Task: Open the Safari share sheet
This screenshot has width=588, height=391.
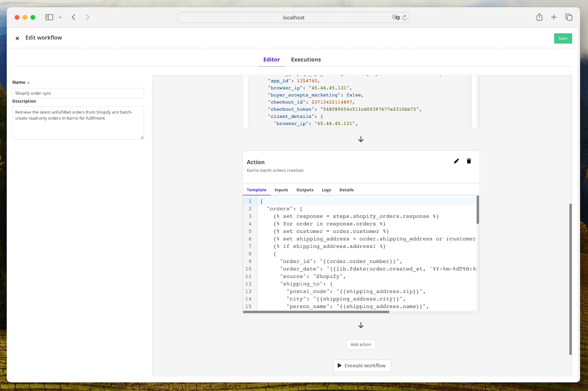Action: pyautogui.click(x=539, y=17)
